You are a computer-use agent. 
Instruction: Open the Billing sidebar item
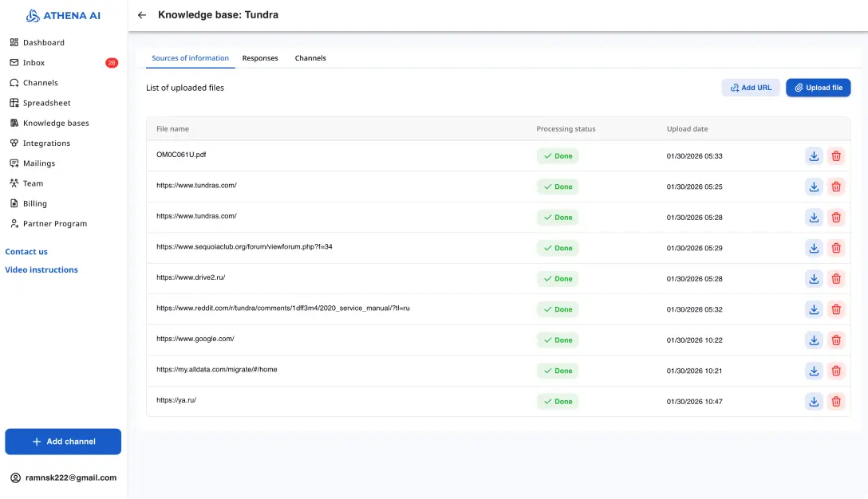tap(35, 204)
